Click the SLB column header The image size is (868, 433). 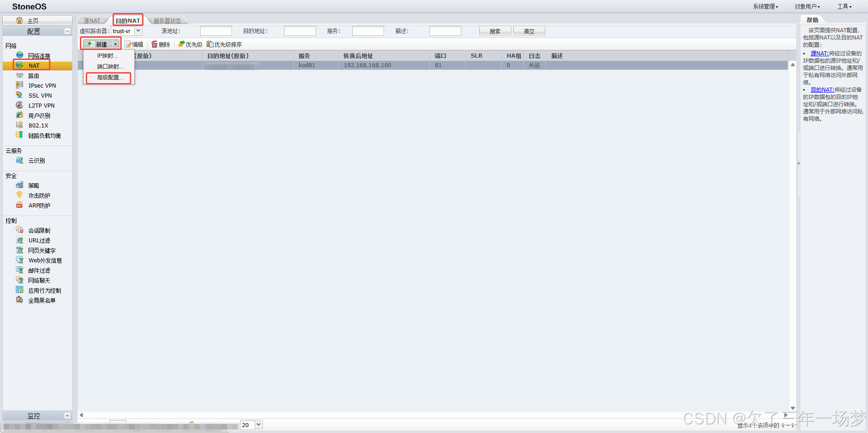(483, 56)
